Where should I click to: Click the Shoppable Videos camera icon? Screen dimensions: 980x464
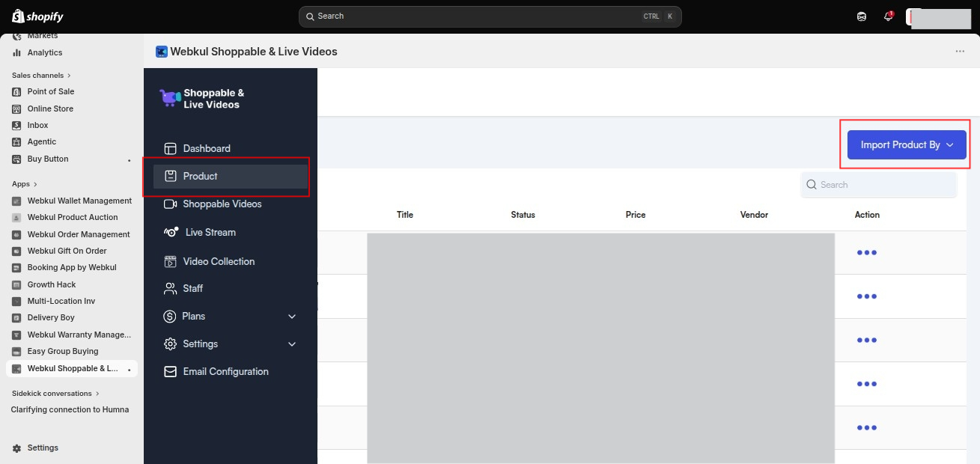(x=170, y=204)
